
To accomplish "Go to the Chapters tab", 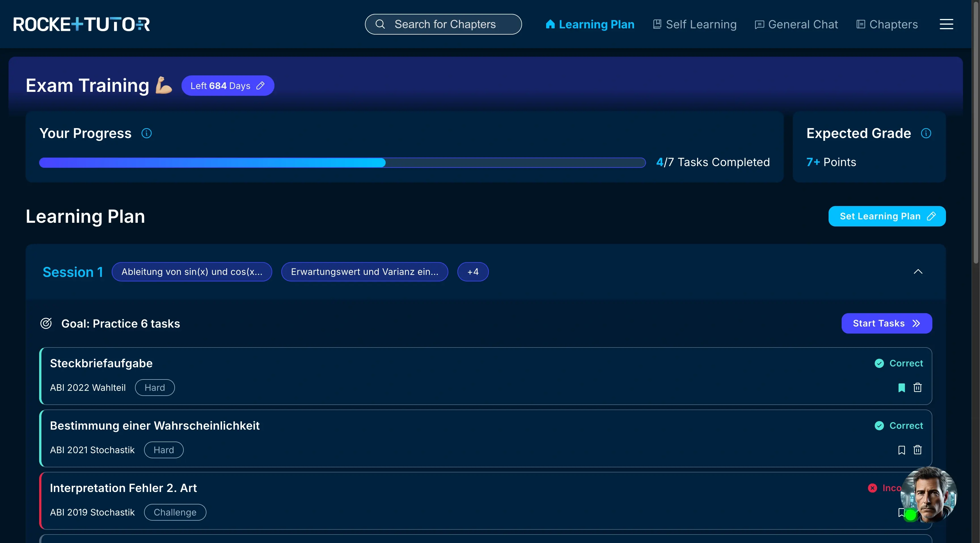I will point(887,24).
